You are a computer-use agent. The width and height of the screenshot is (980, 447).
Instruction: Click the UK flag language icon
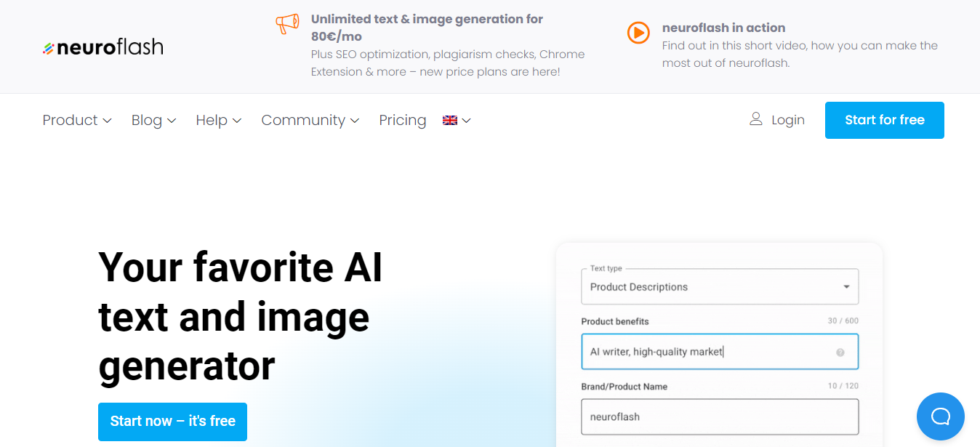[x=450, y=121]
